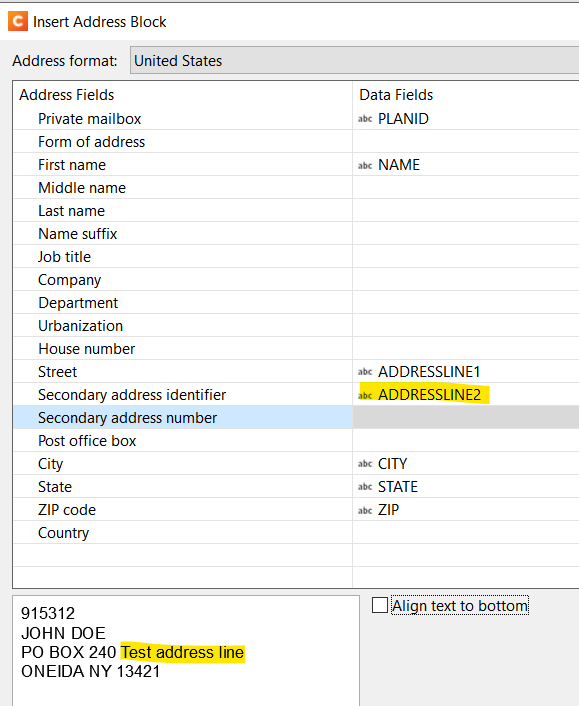This screenshot has height=706, width=579.
Task: Open the data field cell for Post office box
Action: pyautogui.click(x=466, y=440)
